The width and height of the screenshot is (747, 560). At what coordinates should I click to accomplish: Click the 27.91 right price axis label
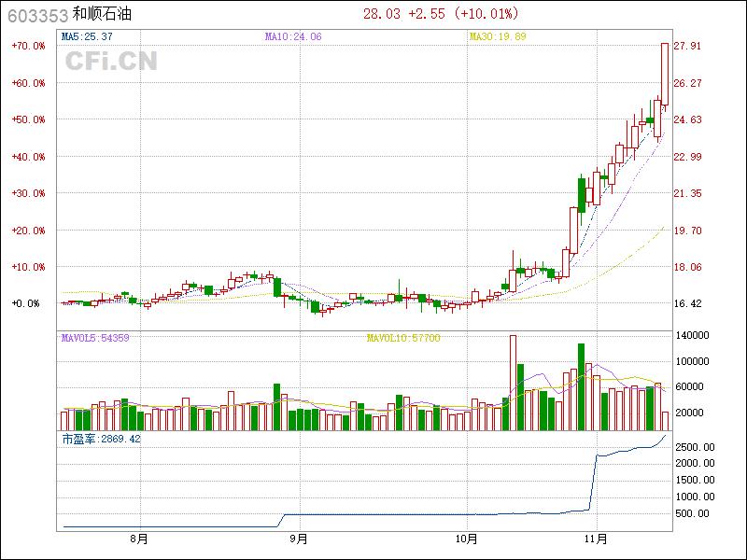[687, 46]
